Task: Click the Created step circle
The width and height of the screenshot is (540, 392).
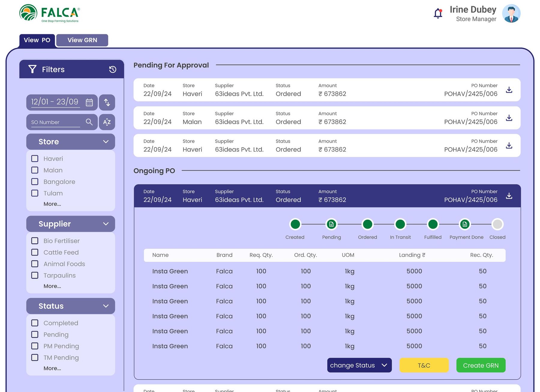Action: [295, 224]
